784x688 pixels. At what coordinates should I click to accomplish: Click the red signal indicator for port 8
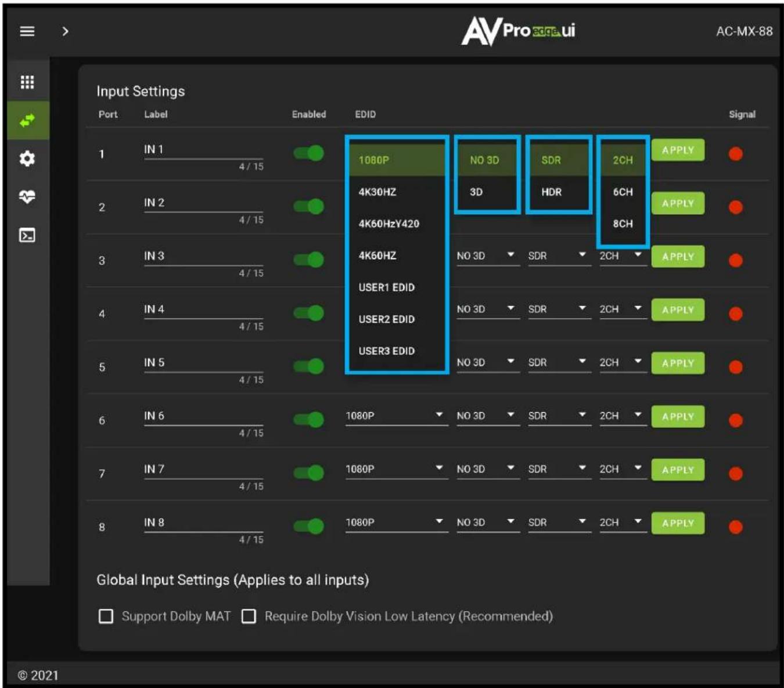[736, 527]
